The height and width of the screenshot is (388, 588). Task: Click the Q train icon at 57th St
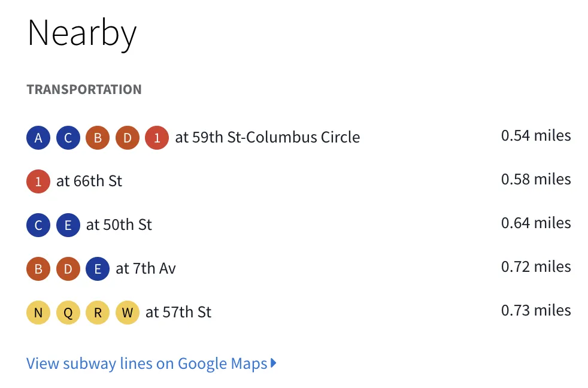(68, 313)
